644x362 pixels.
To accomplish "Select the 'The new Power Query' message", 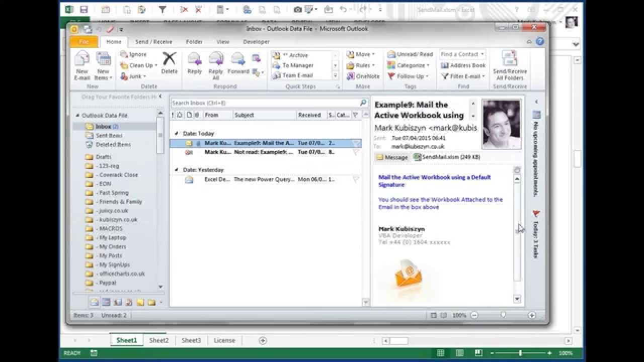I will (x=266, y=179).
